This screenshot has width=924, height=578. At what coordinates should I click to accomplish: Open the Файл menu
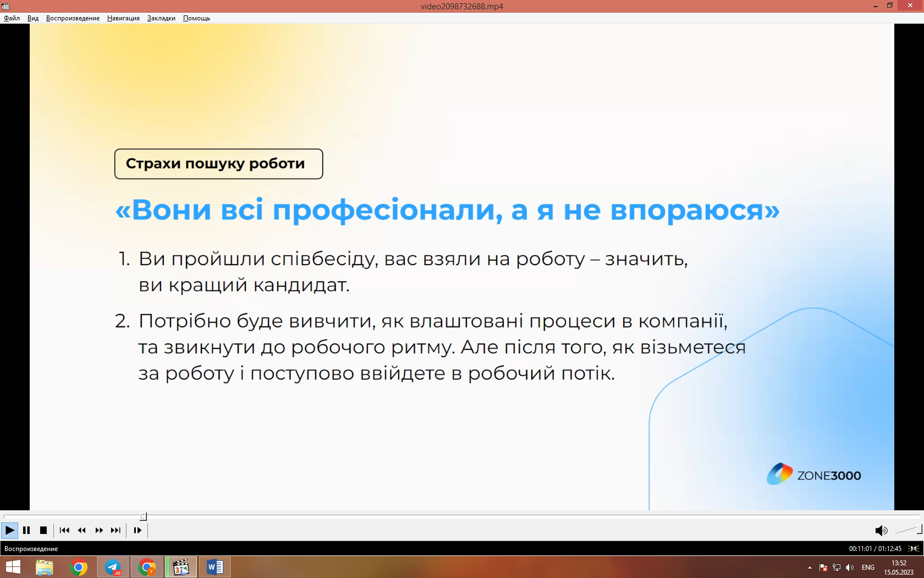click(12, 18)
